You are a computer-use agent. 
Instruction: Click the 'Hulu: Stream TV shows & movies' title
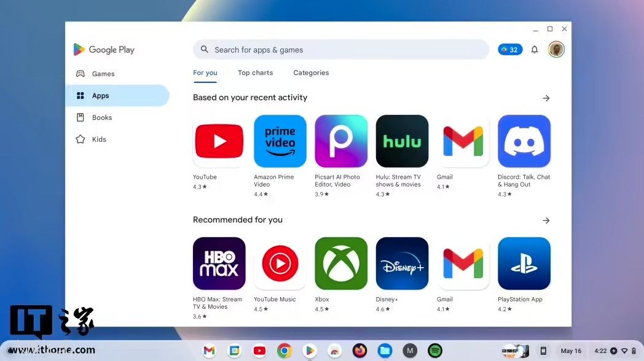click(x=398, y=180)
